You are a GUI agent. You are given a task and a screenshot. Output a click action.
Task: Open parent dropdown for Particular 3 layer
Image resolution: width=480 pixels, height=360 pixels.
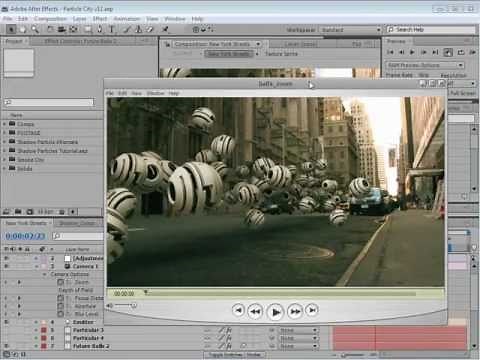click(298, 330)
